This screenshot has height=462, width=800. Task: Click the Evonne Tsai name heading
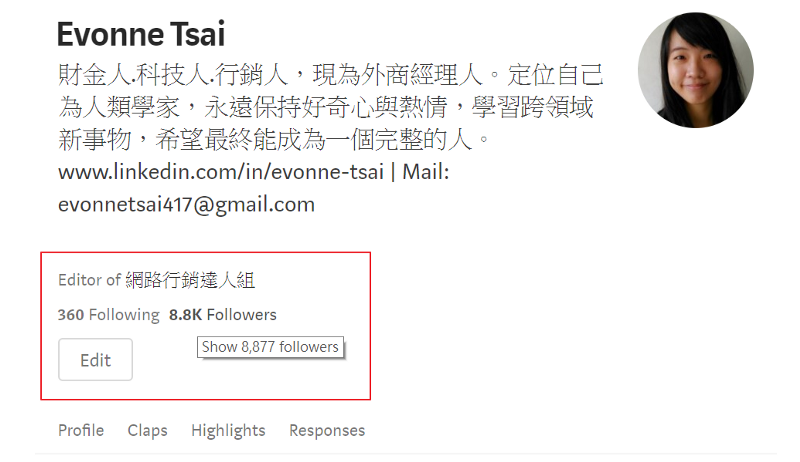click(x=141, y=35)
